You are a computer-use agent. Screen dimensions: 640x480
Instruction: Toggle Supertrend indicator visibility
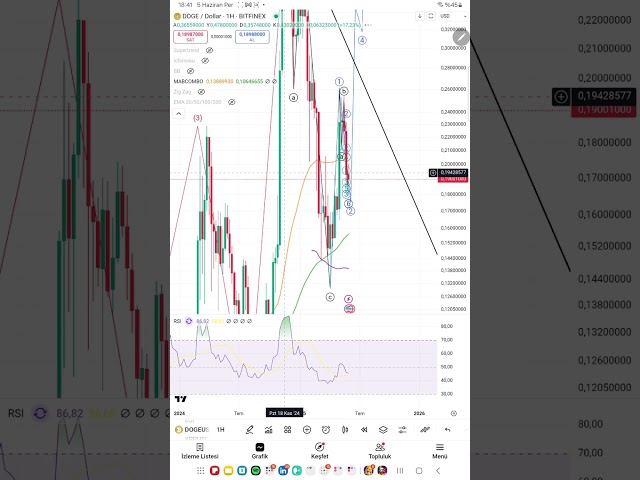pos(210,49)
